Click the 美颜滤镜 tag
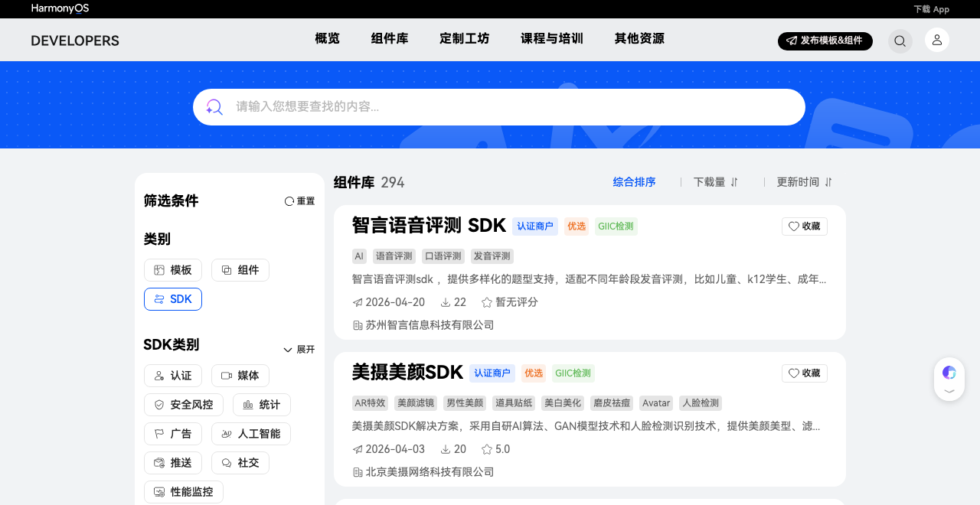 click(416, 403)
